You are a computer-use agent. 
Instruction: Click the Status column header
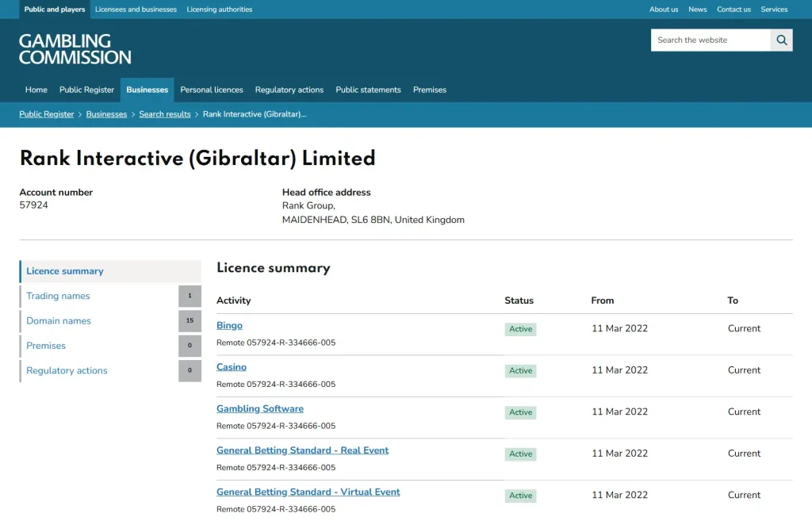click(519, 301)
